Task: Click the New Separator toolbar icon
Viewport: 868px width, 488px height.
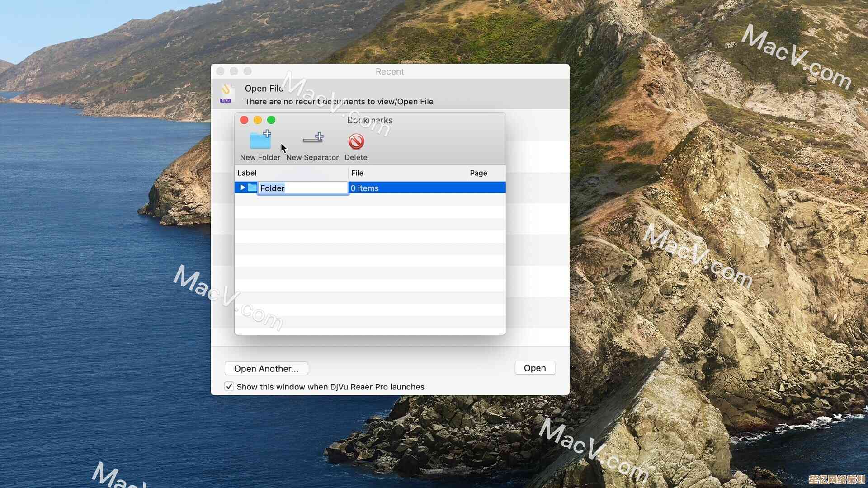Action: [312, 139]
